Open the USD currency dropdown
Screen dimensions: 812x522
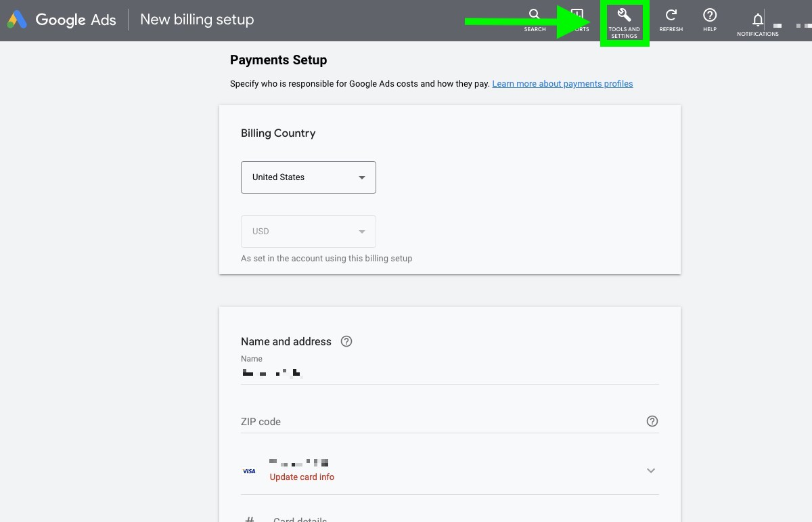(308, 232)
